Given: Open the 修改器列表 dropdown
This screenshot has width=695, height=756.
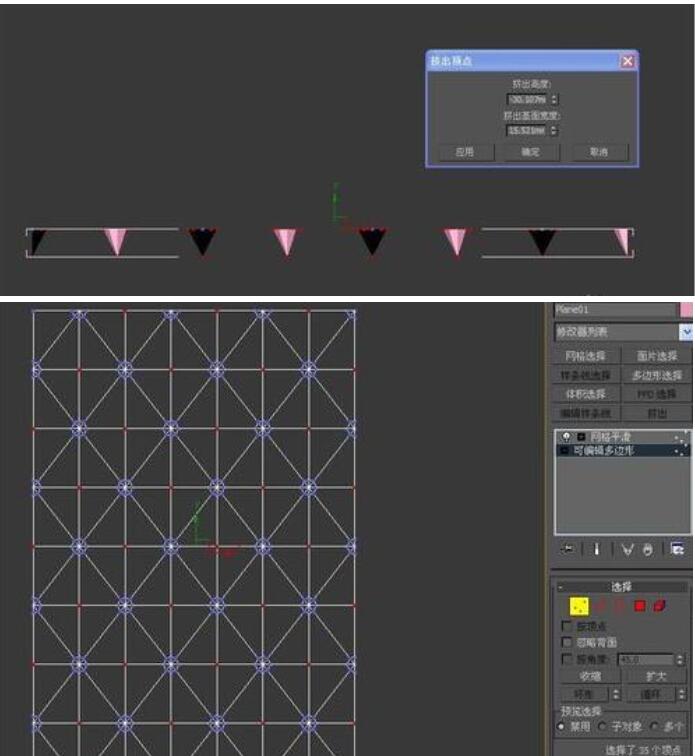Looking at the screenshot, I should click(x=685, y=332).
